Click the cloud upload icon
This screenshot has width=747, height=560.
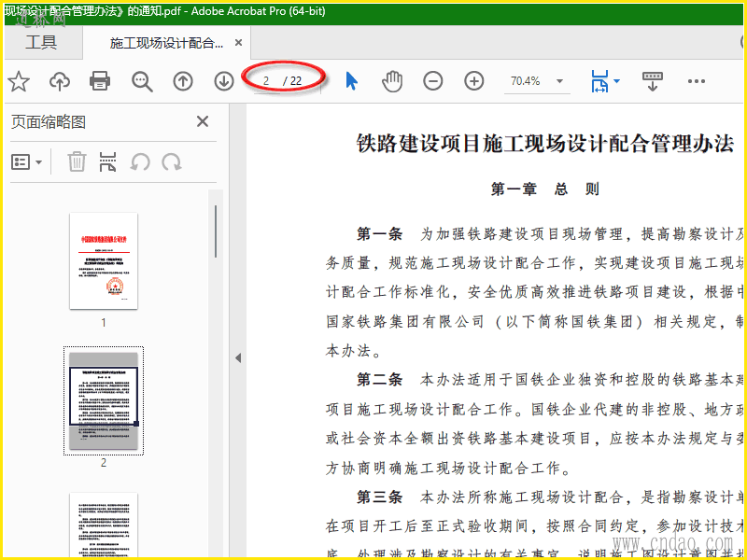point(60,81)
